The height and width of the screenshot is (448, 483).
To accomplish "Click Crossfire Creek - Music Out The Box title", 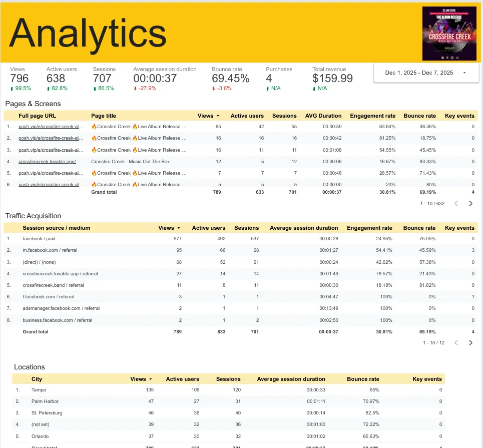I will point(130,162).
